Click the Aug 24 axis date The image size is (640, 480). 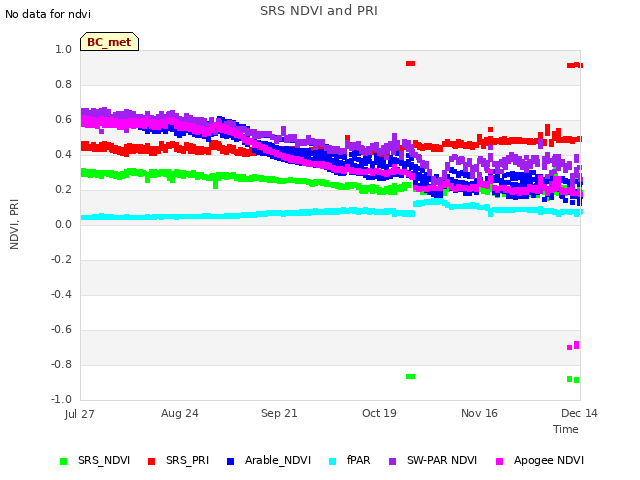tap(180, 413)
